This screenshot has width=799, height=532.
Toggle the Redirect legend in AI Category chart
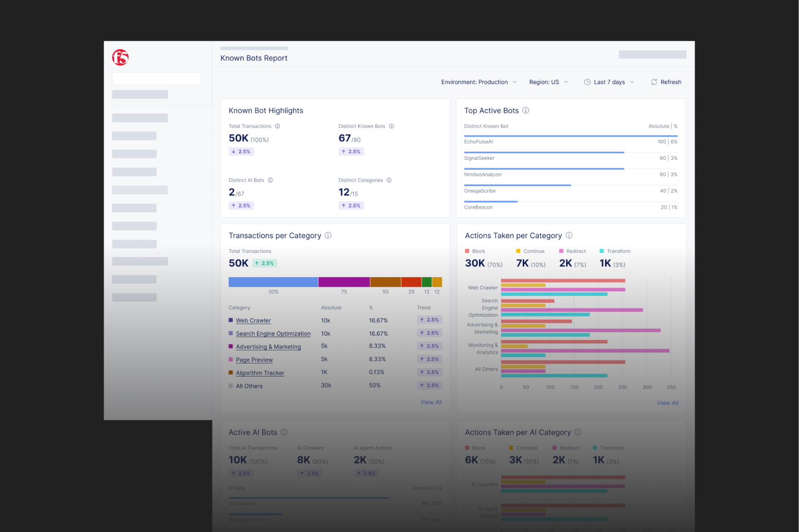click(x=566, y=448)
